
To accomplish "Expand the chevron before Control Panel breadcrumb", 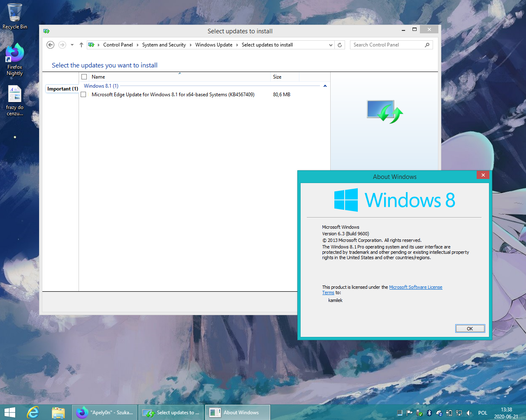I will click(x=99, y=45).
